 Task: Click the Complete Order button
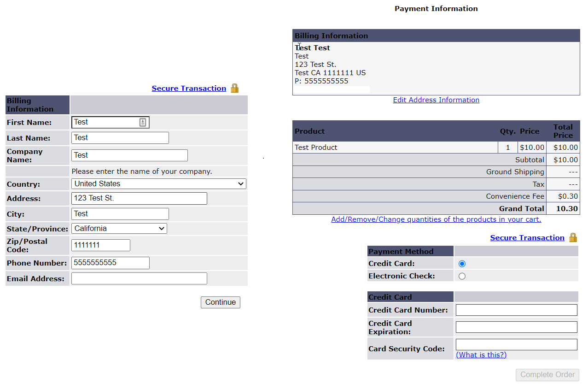547,375
